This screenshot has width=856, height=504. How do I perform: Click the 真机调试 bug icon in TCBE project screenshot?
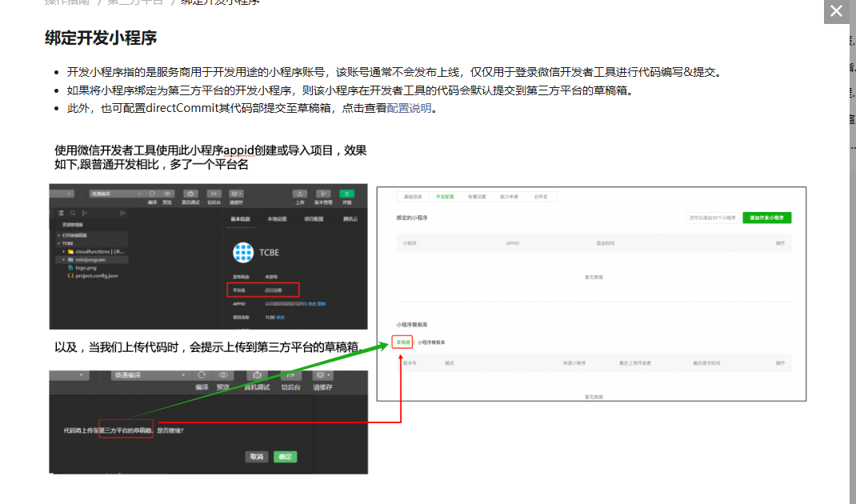190,194
